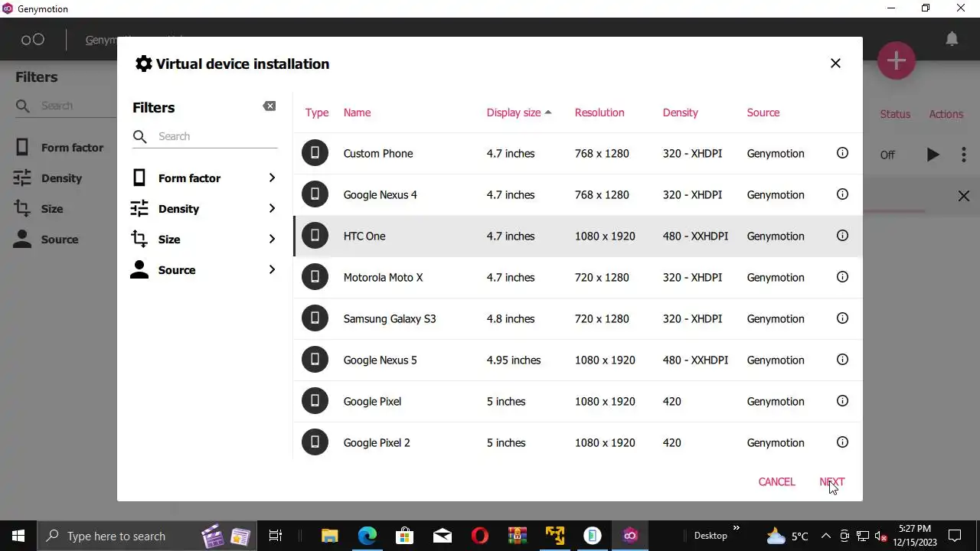The height and width of the screenshot is (551, 980).
Task: Open info for Google Pixel 2
Action: [x=842, y=442]
